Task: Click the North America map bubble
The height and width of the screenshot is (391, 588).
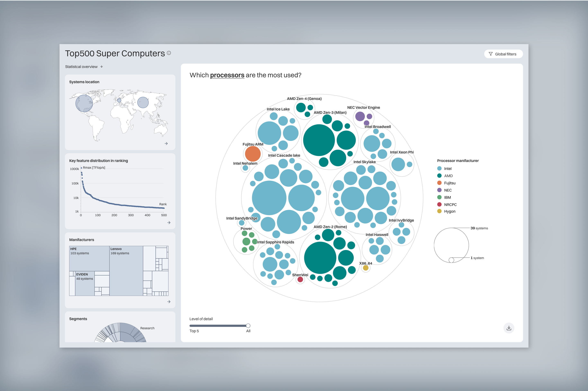Action: (x=84, y=103)
